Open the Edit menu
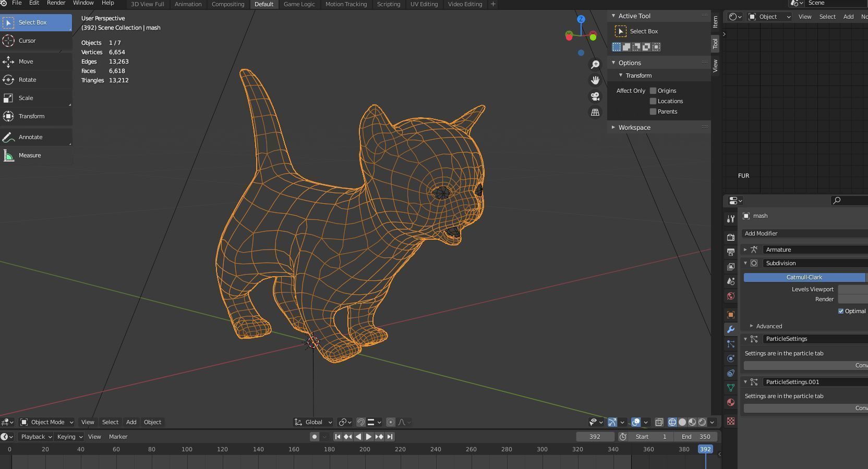Image resolution: width=868 pixels, height=469 pixels. point(34,3)
